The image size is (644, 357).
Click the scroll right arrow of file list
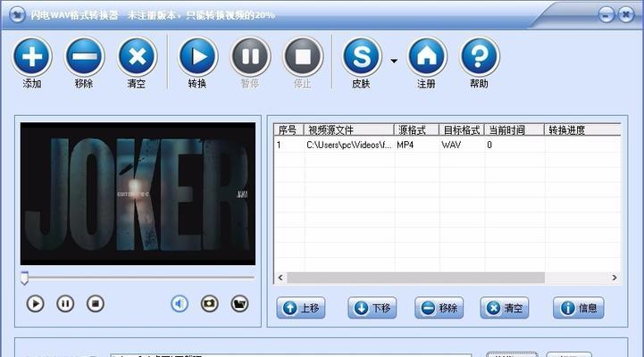tap(615, 278)
